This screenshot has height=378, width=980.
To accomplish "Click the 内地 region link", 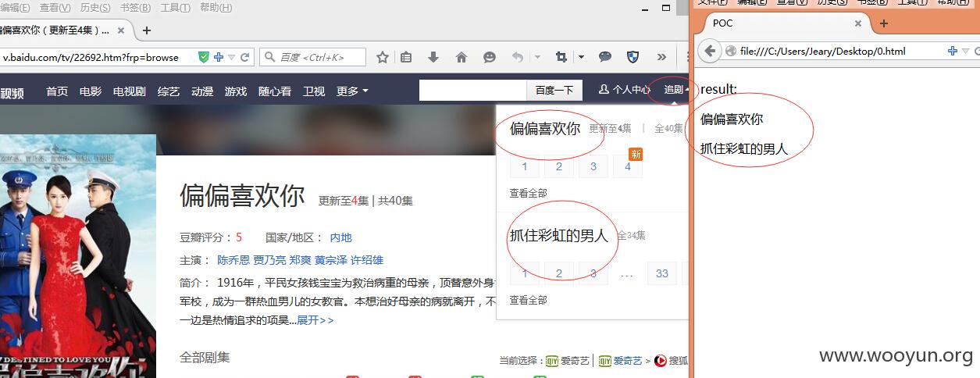I will (340, 237).
